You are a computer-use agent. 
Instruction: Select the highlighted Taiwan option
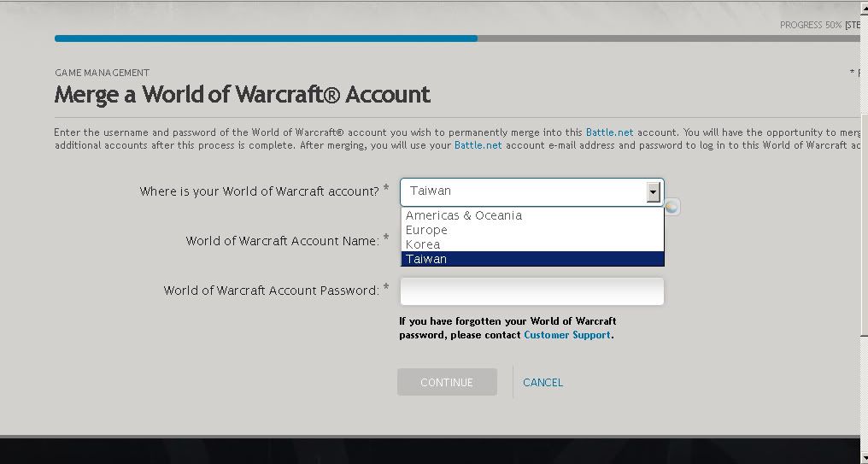point(532,259)
